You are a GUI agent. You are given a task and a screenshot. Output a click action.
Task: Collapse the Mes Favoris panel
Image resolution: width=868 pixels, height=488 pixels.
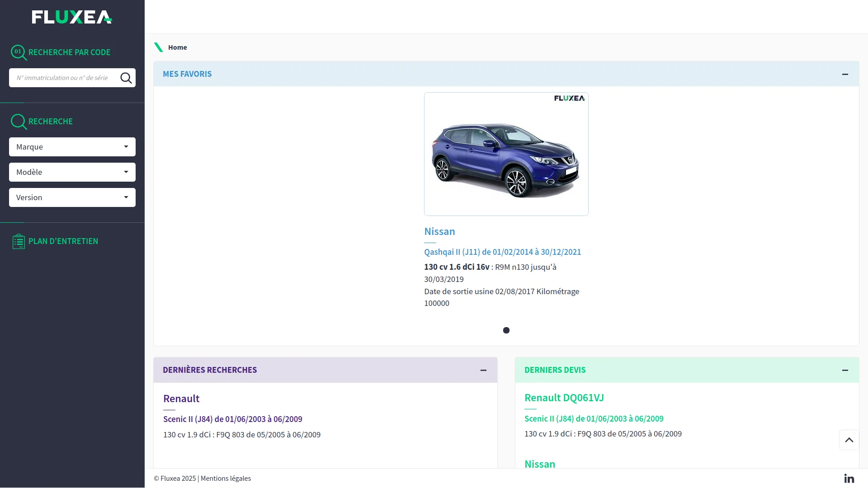click(x=845, y=74)
